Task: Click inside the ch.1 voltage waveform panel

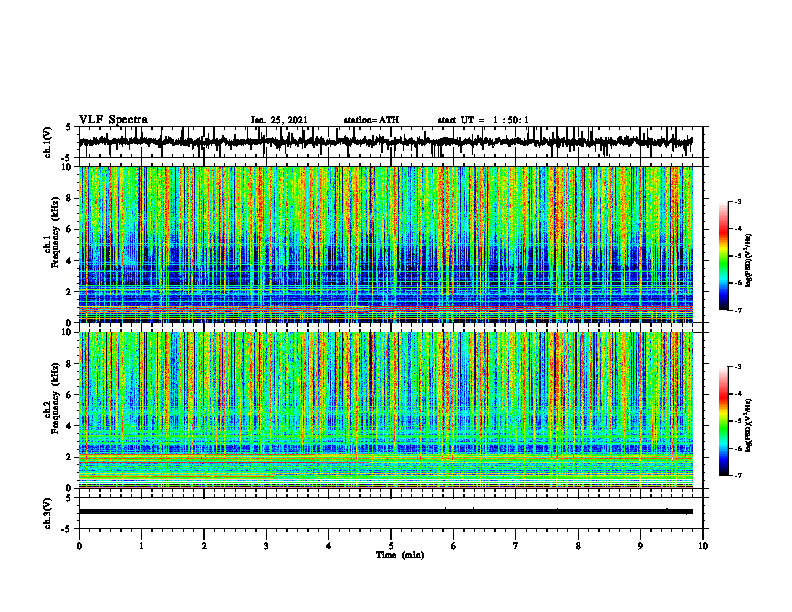Action: coord(391,142)
